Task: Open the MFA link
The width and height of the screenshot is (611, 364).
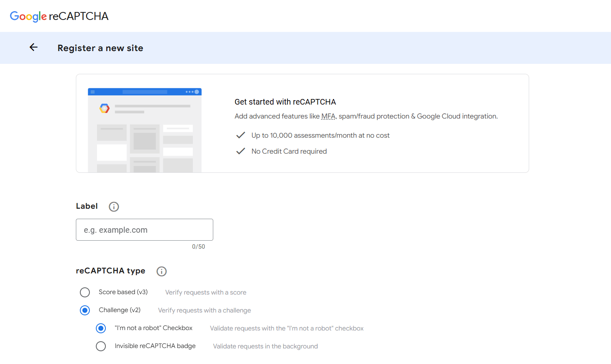Action: pyautogui.click(x=328, y=116)
